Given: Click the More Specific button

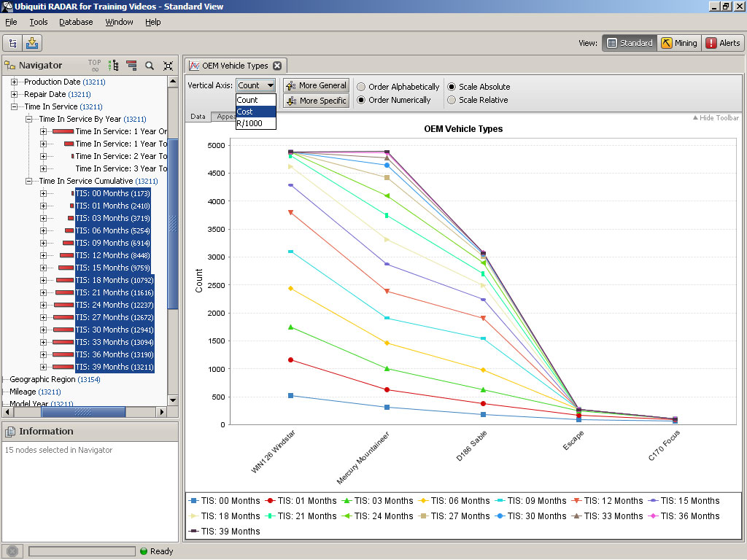Looking at the screenshot, I should click(x=317, y=101).
